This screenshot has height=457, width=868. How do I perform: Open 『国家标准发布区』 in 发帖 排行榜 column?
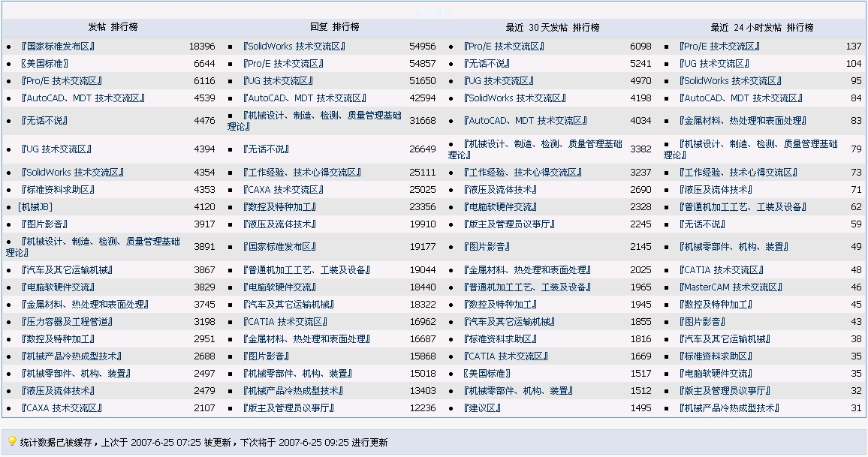[58, 47]
